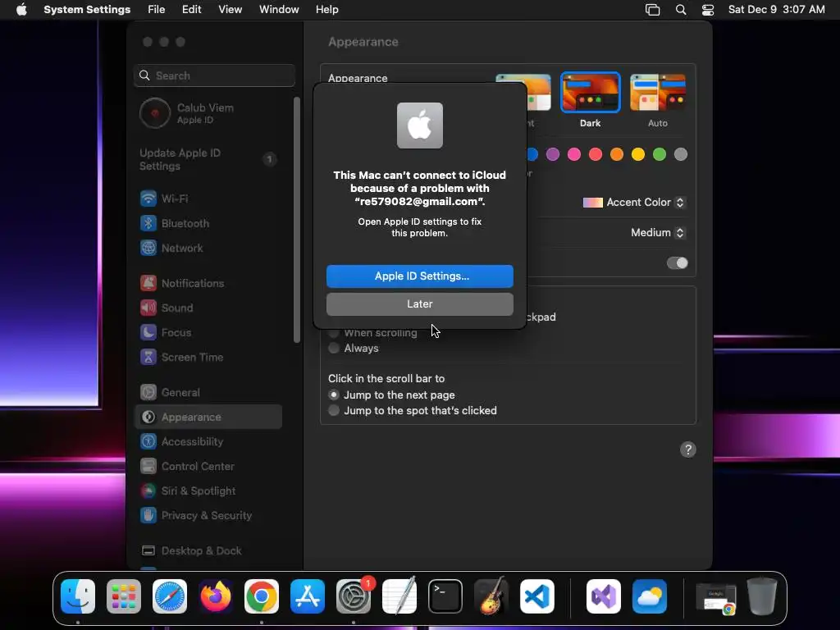This screenshot has width=840, height=630.
Task: Open Control Center settings
Action: [209, 466]
